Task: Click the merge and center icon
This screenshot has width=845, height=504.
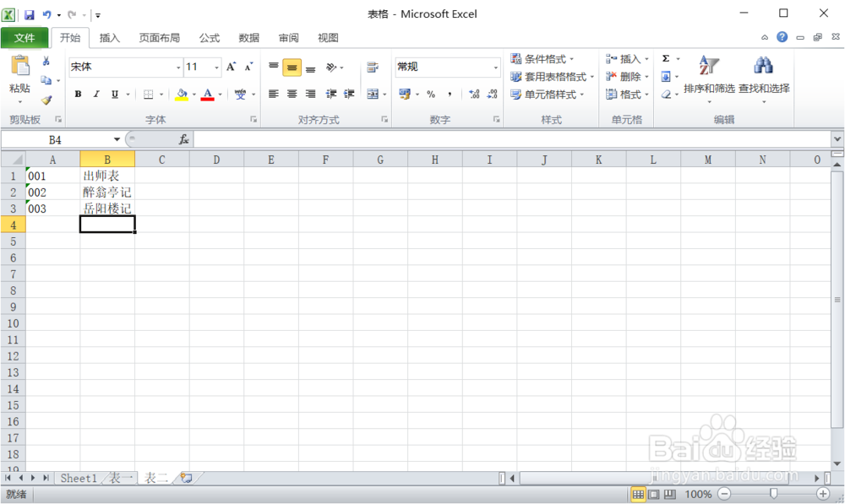Action: coord(373,95)
